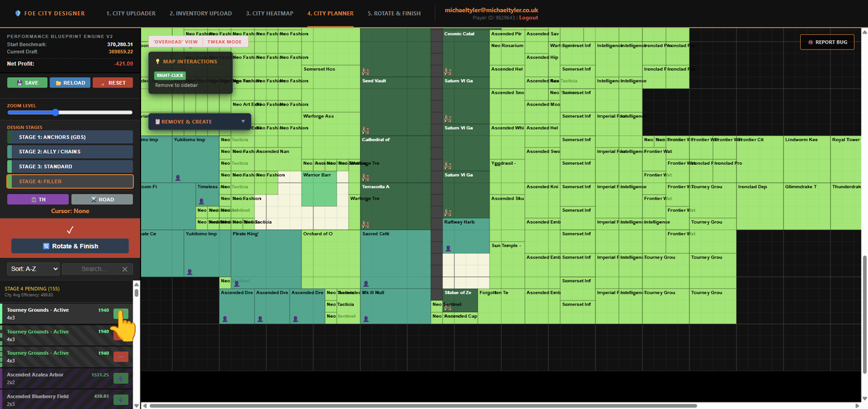The image size is (868, 409).
Task: Clear the sidebar search with the X icon
Action: [x=125, y=268]
